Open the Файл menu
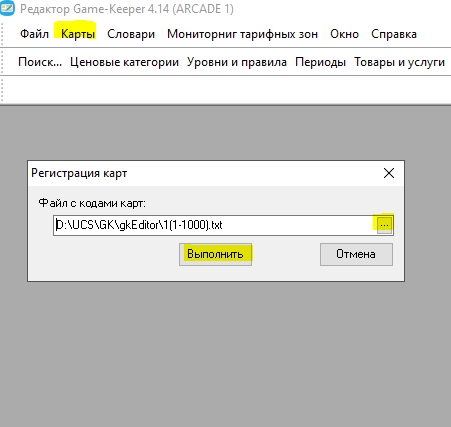Image resolution: width=451 pixels, height=427 pixels. tap(34, 34)
